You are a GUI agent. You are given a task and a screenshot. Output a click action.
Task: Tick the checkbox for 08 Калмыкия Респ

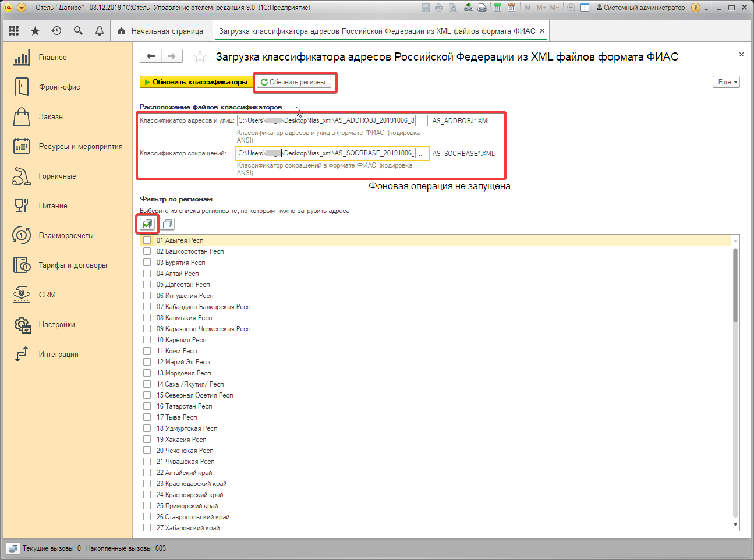pos(147,318)
